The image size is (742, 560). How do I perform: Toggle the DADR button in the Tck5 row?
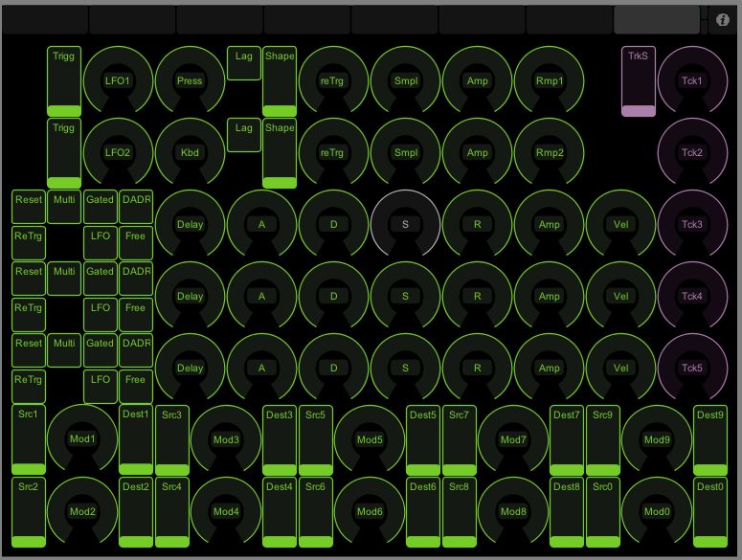136,350
